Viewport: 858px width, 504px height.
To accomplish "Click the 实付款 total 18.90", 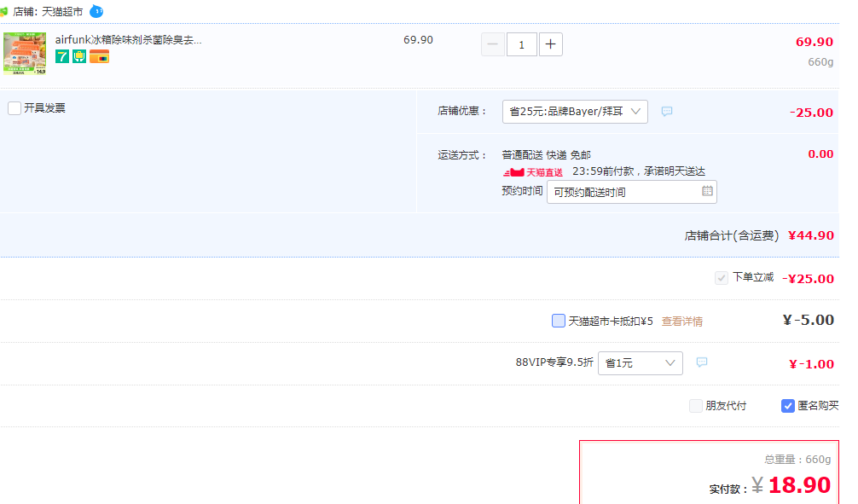I will coord(799,485).
